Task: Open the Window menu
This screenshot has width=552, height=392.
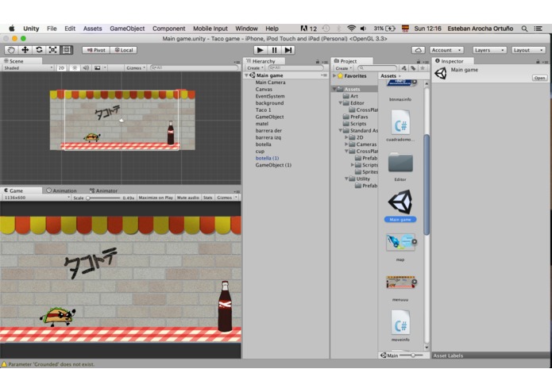Action: 246,29
